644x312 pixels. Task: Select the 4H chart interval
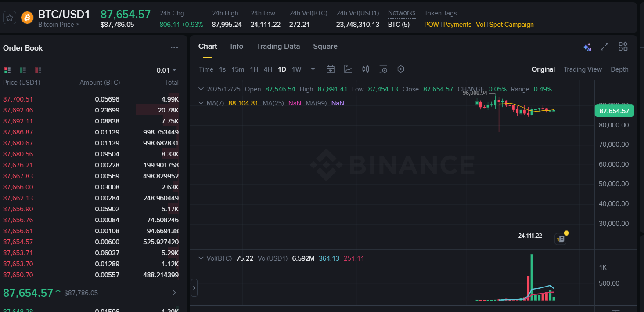click(268, 69)
